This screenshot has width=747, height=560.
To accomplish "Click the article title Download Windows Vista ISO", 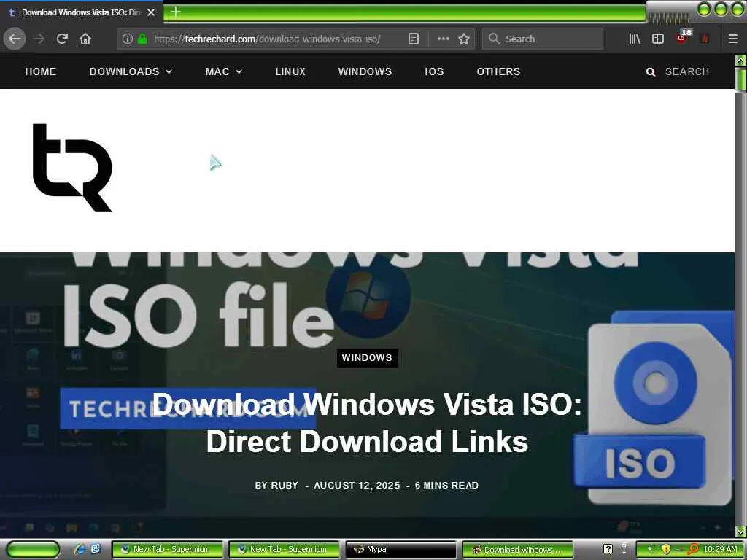I will point(367,423).
